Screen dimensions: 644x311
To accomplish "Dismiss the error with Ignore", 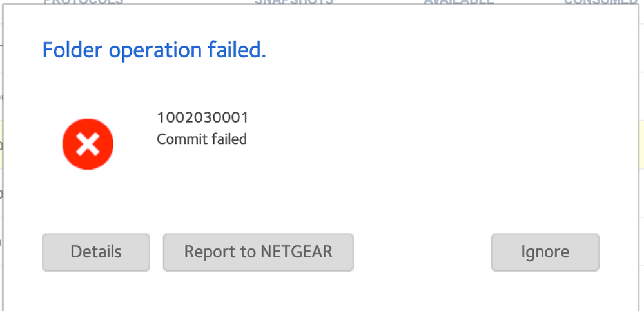I will 545,252.
